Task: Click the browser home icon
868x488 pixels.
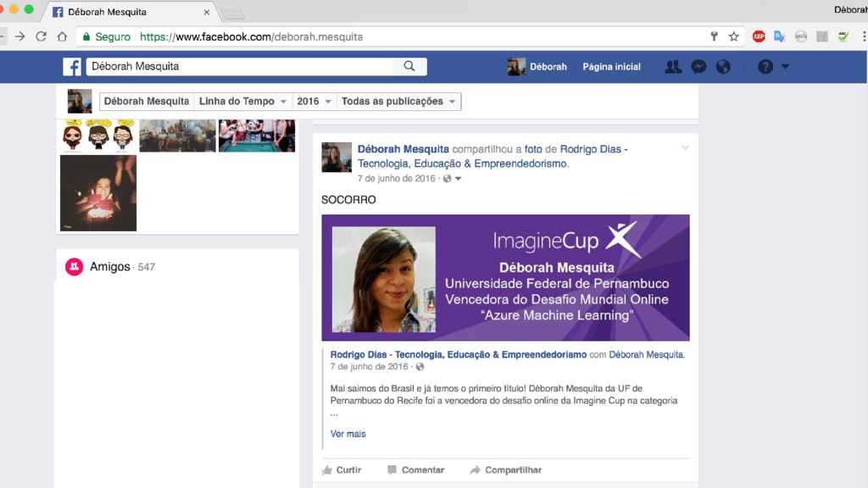Action: [62, 36]
